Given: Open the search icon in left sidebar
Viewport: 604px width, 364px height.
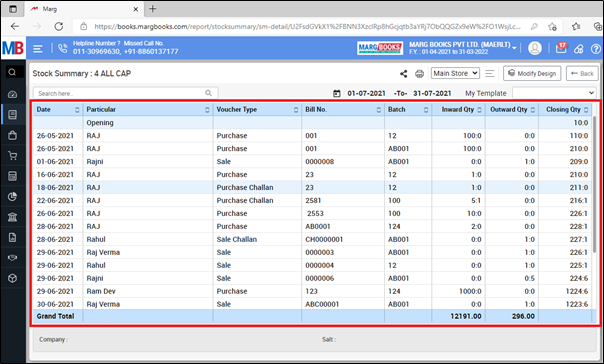Looking at the screenshot, I should pos(12,72).
